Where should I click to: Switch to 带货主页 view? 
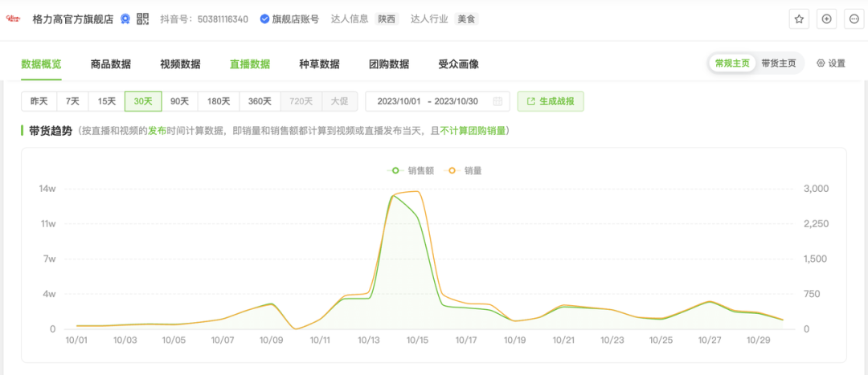(x=778, y=63)
